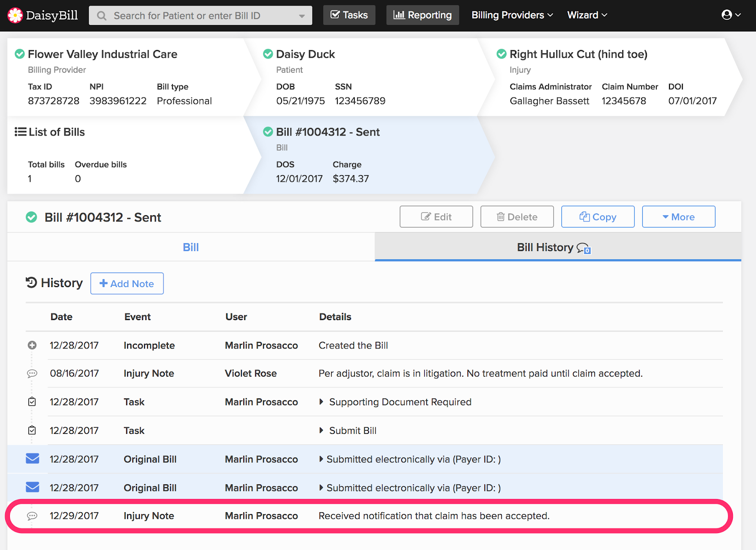756x550 pixels.
Task: Click the Incomplete event text
Action: pos(149,345)
